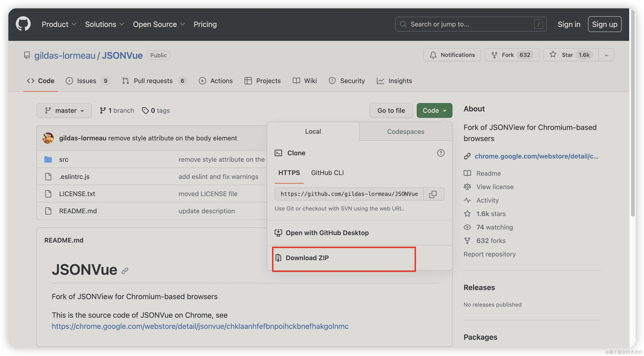
Task: Copy the HTTPS clone URL icon
Action: pyautogui.click(x=433, y=194)
